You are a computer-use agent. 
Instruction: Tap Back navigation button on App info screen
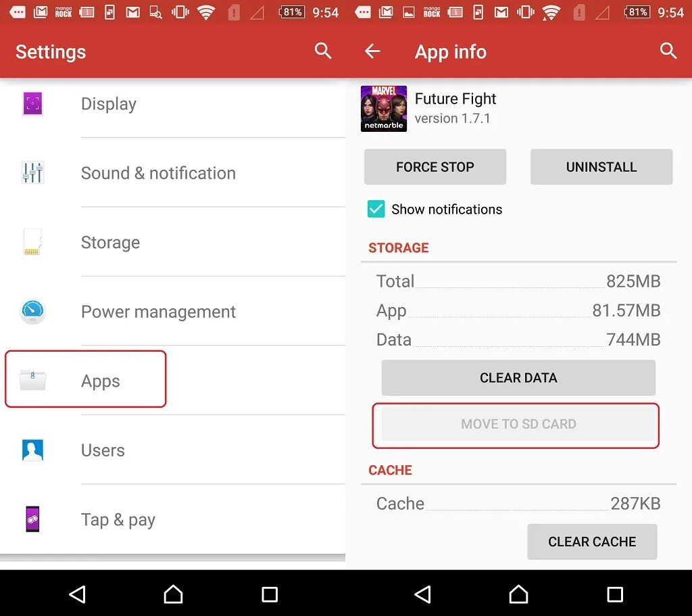point(423,594)
